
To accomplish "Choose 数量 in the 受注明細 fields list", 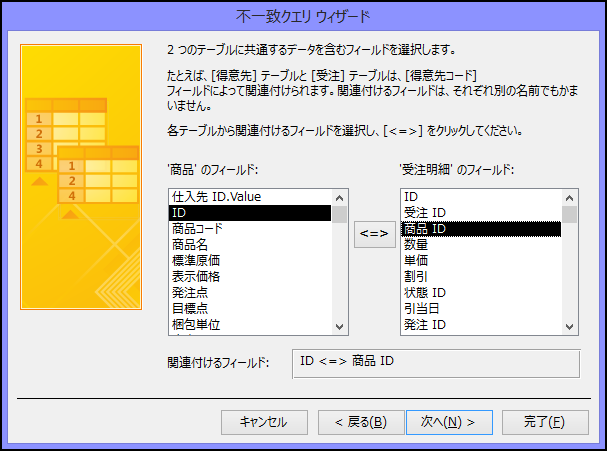I will pyautogui.click(x=481, y=245).
